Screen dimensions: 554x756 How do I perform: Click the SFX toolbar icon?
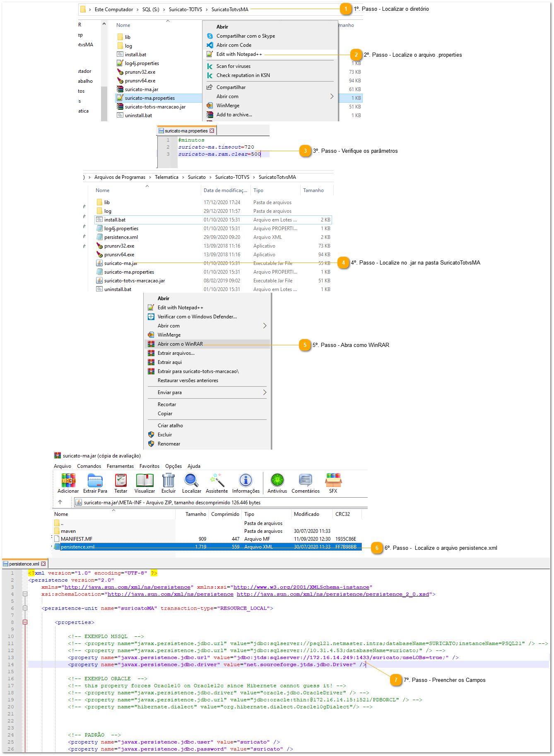(333, 480)
